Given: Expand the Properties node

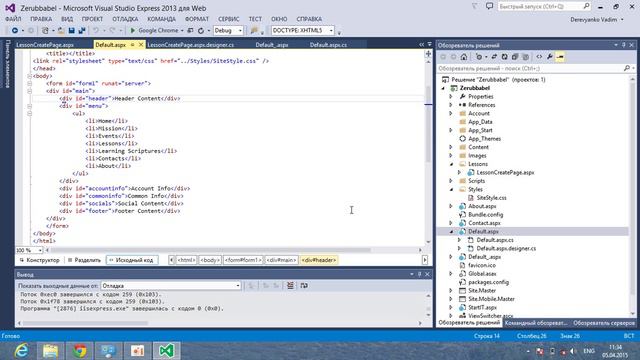Looking at the screenshot, I should click(x=451, y=96).
